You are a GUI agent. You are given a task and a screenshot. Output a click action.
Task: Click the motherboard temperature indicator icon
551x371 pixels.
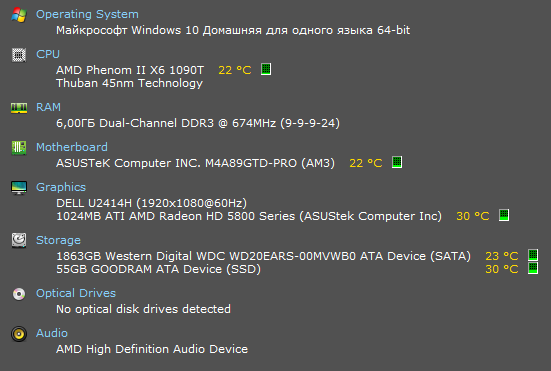tap(397, 162)
